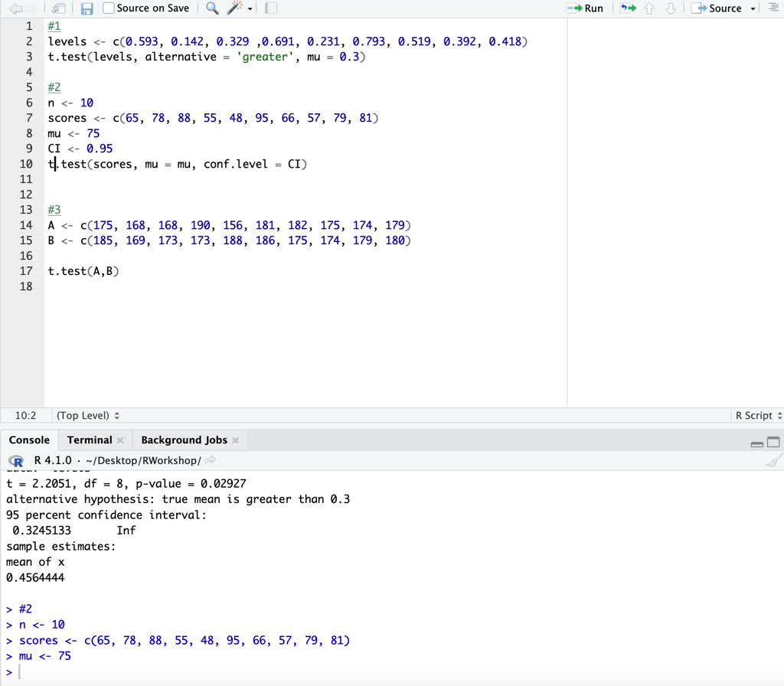Show document outline icon
784x686 pixels.
tap(773, 8)
